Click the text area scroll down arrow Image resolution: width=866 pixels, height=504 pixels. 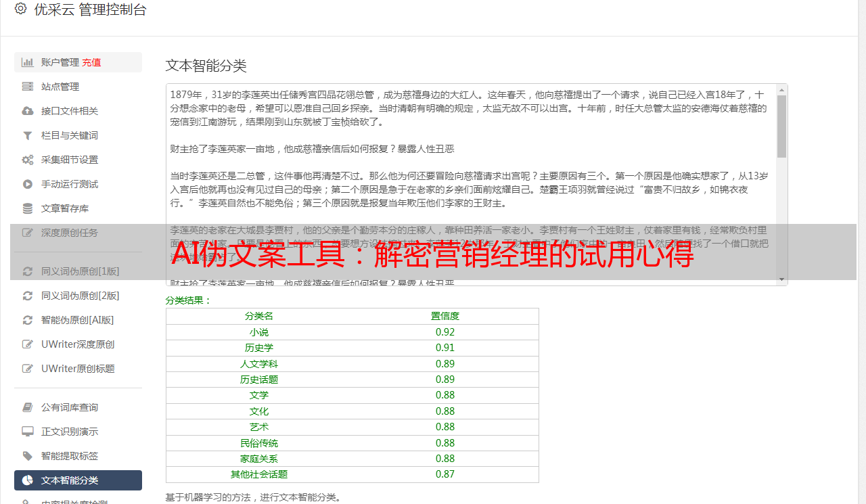point(781,279)
